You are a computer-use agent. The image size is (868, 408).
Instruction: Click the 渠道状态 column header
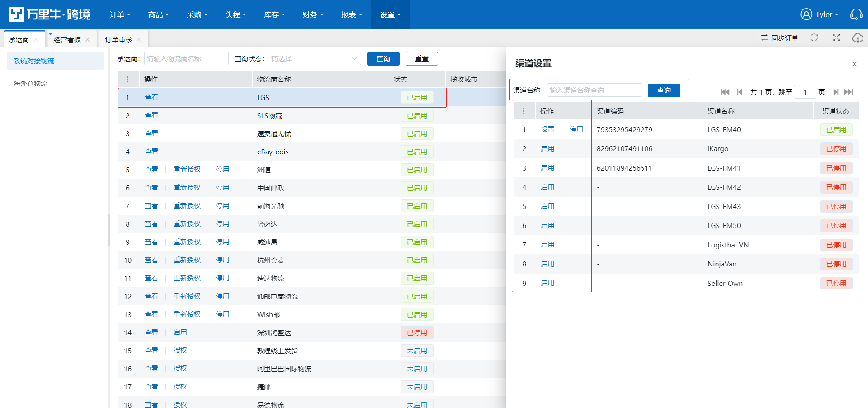[835, 111]
